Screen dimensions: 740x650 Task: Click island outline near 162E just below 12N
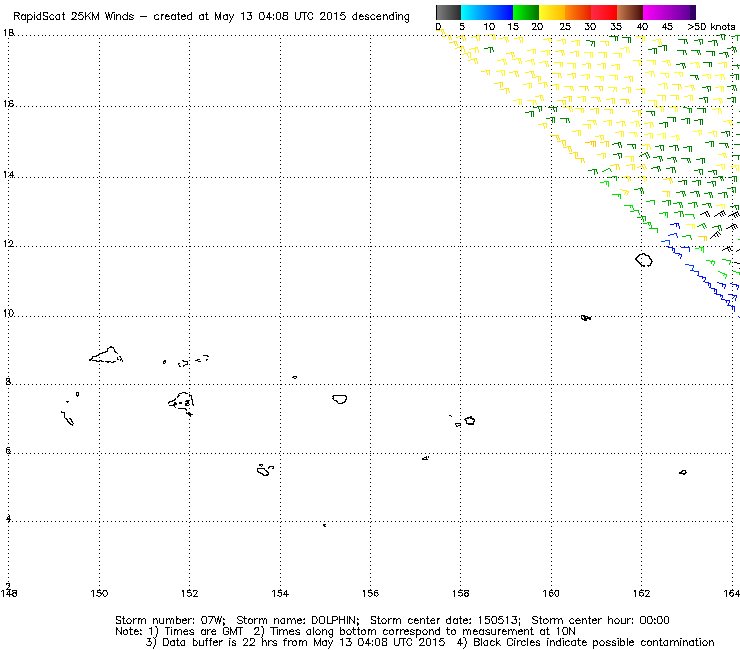(644, 260)
